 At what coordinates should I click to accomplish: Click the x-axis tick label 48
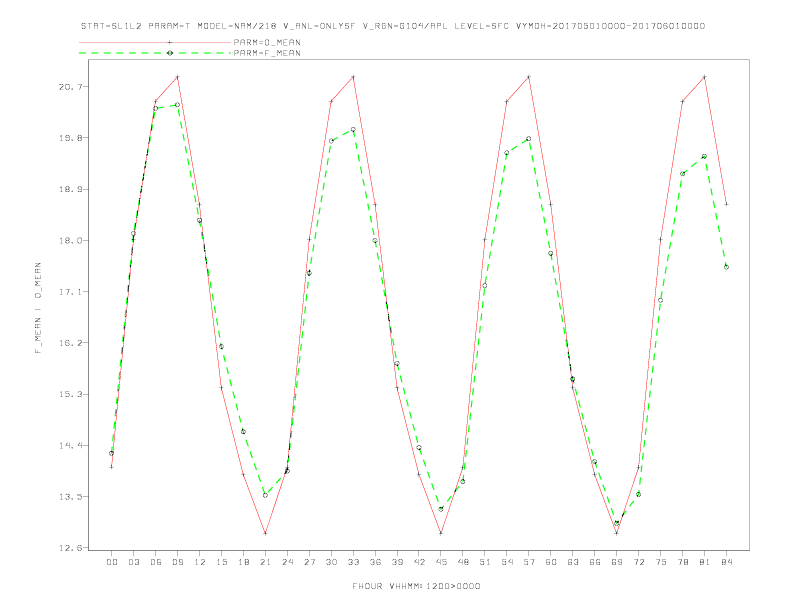click(x=463, y=562)
